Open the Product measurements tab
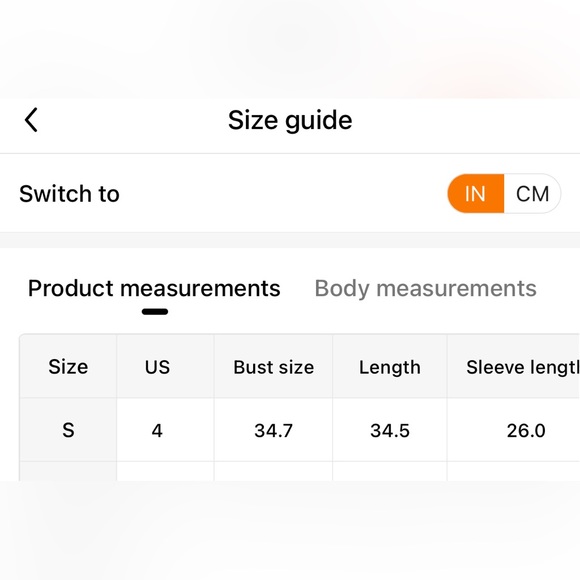 (154, 288)
